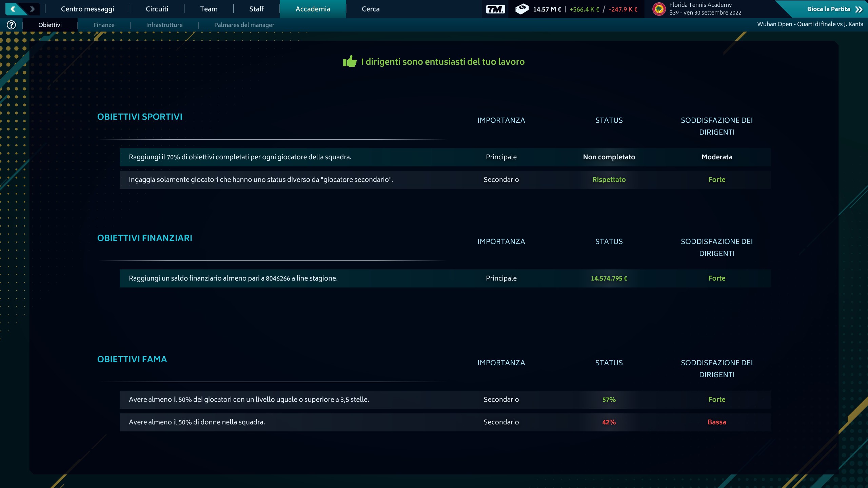Image resolution: width=868 pixels, height=488 pixels.
Task: Select 'Ingaggia solamente giocatori' objective row
Action: pos(445,180)
